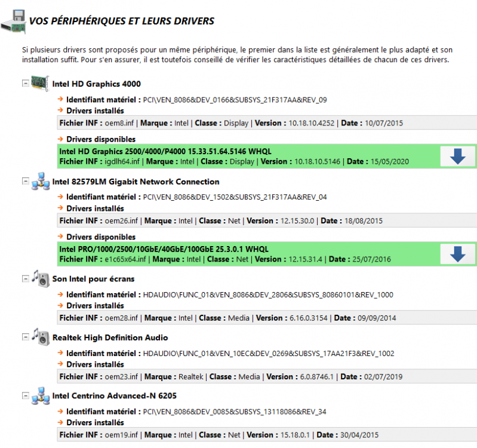Click the arrow beside Drivers disponibles under HD Graphics

[x=60, y=139]
